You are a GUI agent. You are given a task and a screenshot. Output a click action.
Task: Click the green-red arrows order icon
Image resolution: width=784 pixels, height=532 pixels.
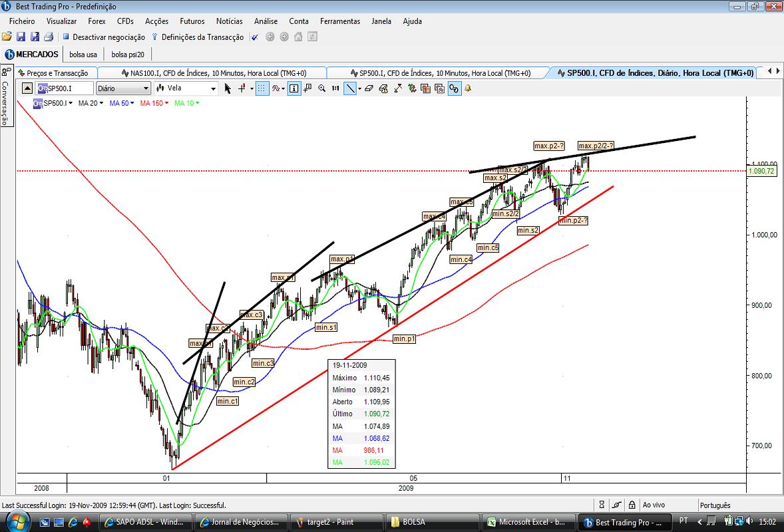click(x=412, y=88)
